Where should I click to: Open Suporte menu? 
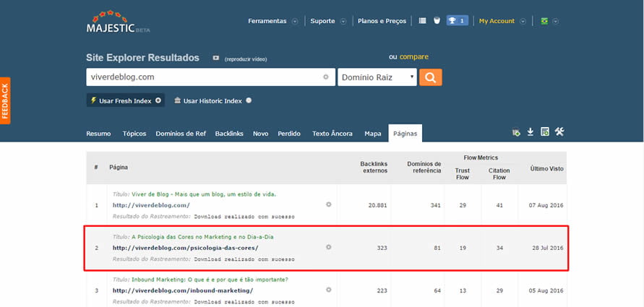pos(322,21)
